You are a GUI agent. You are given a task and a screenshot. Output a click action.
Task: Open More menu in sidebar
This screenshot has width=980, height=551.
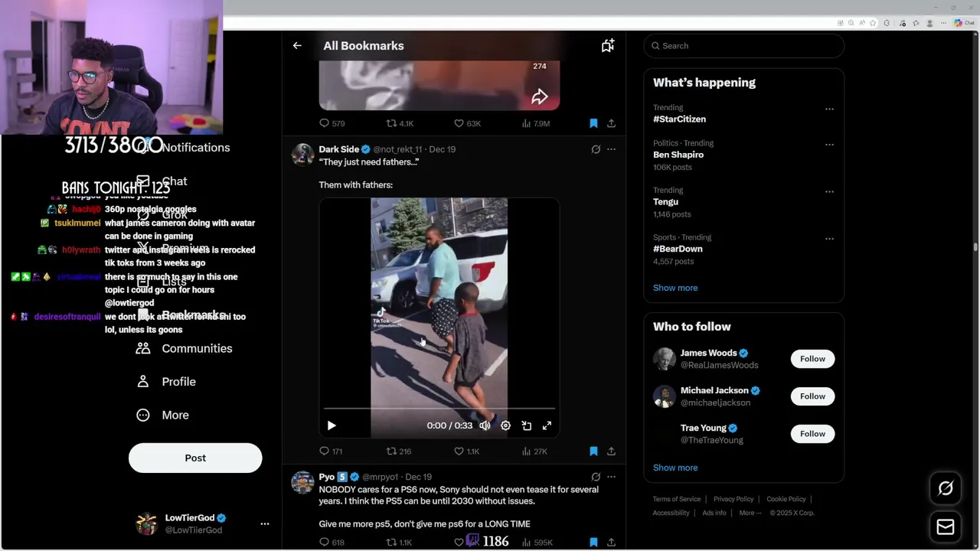click(162, 415)
